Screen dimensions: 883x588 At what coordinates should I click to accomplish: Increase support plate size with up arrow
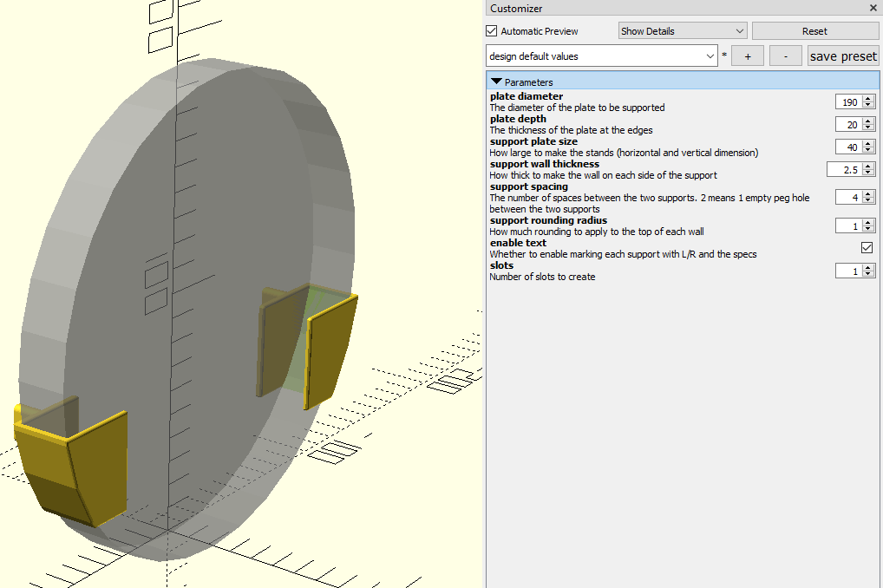click(868, 144)
